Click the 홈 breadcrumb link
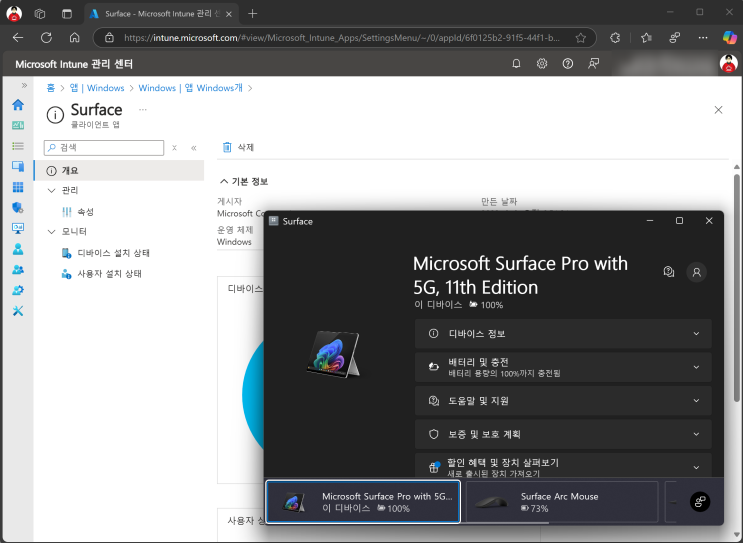This screenshot has width=743, height=543. [x=51, y=88]
